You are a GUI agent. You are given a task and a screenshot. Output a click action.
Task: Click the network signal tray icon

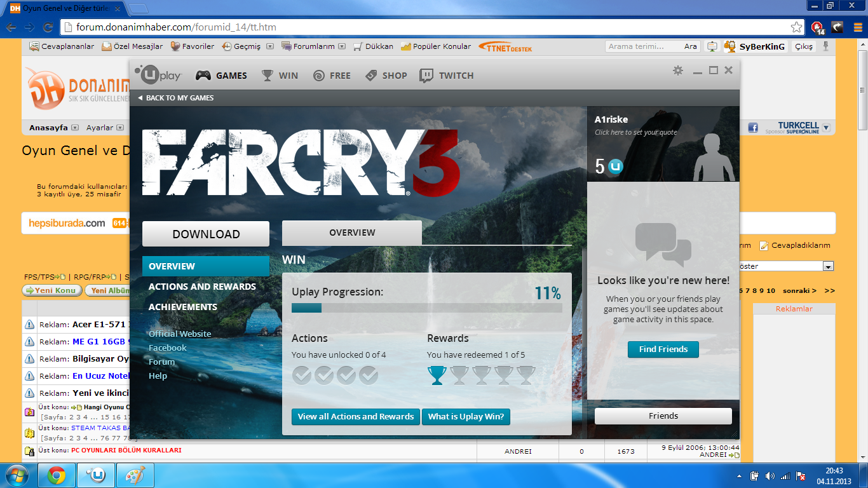click(785, 476)
